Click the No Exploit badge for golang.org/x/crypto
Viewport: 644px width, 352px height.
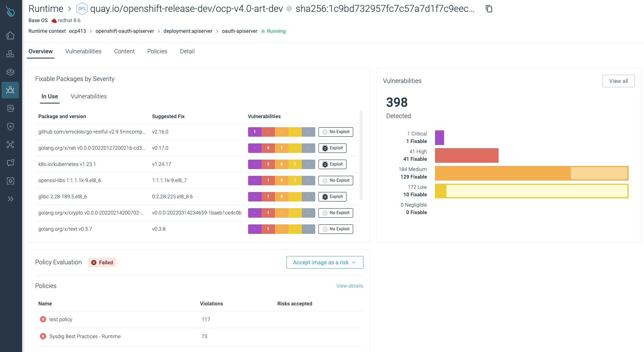[335, 213]
